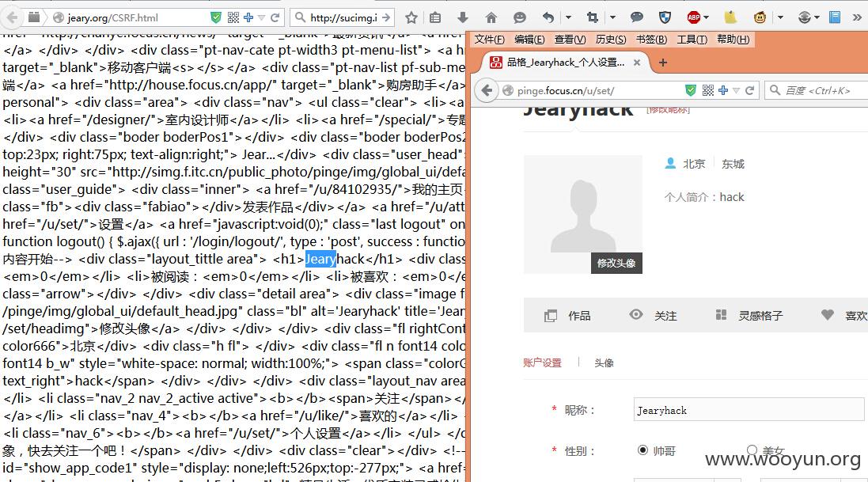Open the 编辑(E) menu

pyautogui.click(x=529, y=40)
